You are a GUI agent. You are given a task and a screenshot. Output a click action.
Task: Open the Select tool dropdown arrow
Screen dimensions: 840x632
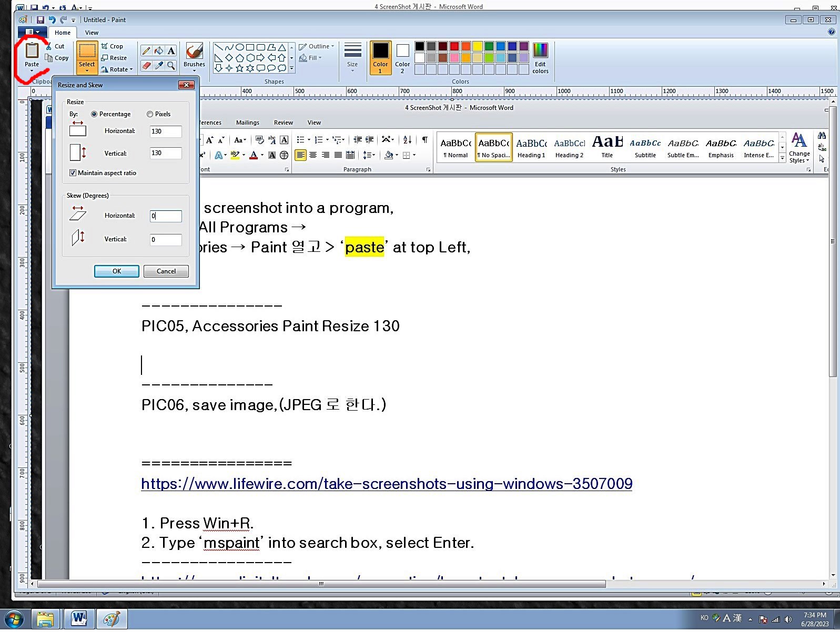(x=87, y=70)
